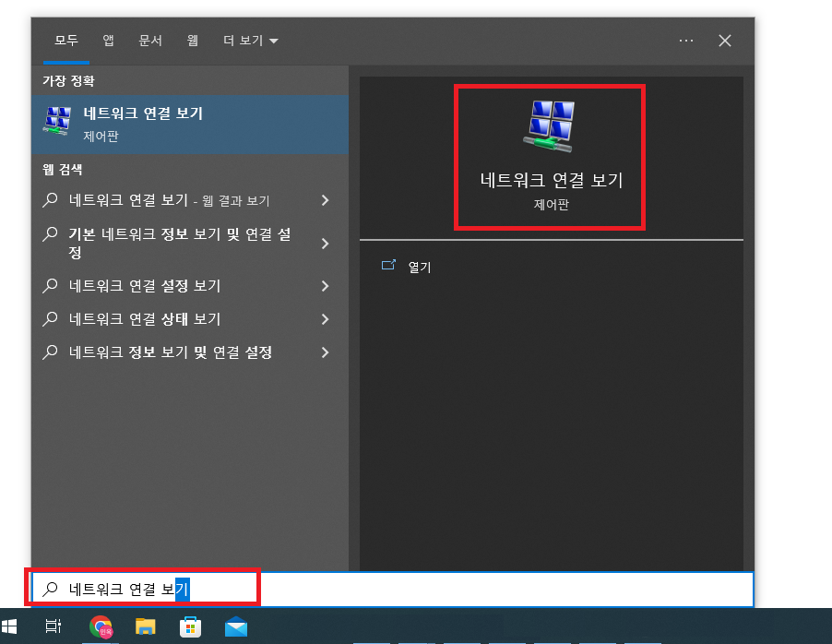Expand arrow for 네트워크 연결 상태 보기
Image resolution: width=832 pixels, height=644 pixels.
[325, 319]
